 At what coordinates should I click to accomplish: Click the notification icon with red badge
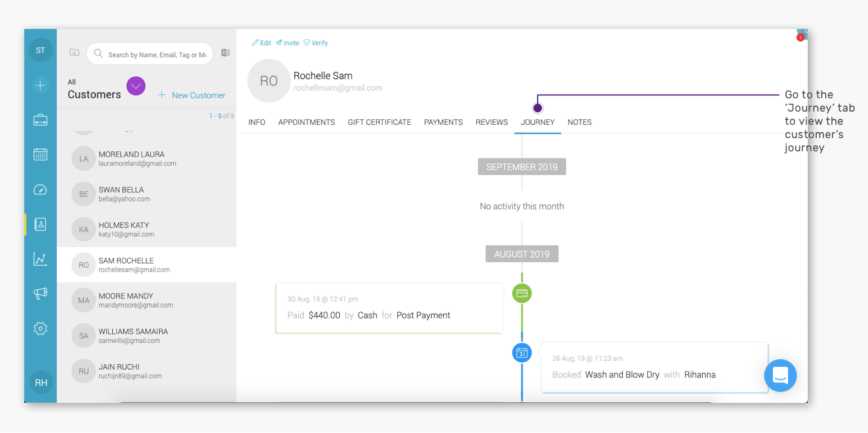point(802,34)
